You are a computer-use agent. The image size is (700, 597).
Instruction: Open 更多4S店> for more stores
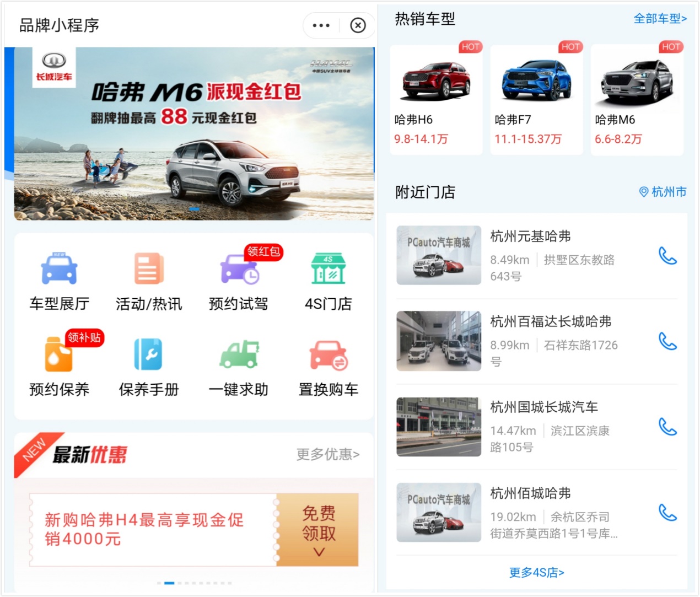(536, 573)
